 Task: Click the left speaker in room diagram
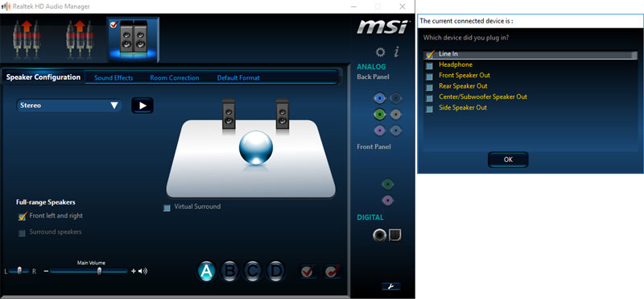pyautogui.click(x=229, y=114)
